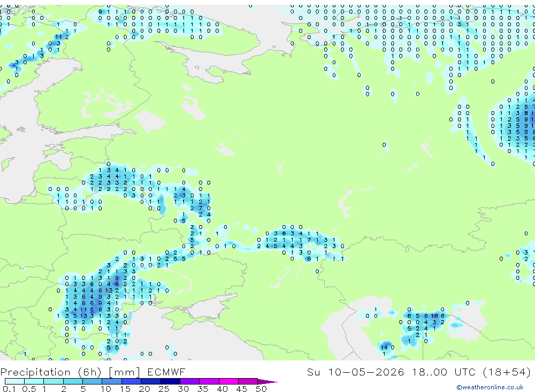Pick the 10–15 mm legend color swatch
The width and height of the screenshot is (535, 392).
pos(112,381)
